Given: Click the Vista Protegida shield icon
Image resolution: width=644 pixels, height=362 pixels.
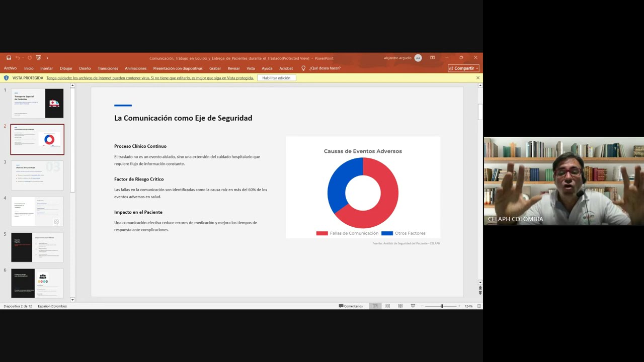Looking at the screenshot, I should 7,78.
